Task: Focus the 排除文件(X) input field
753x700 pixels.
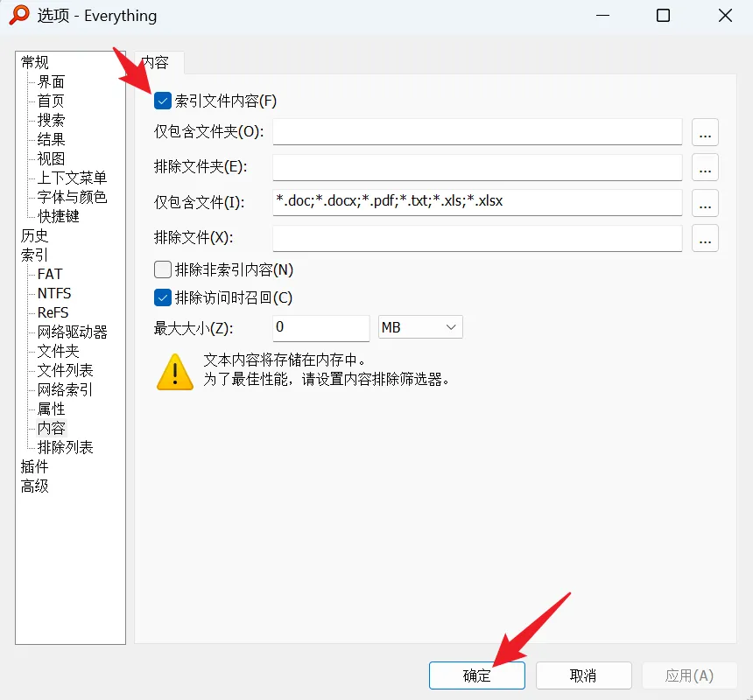Action: 477,238
